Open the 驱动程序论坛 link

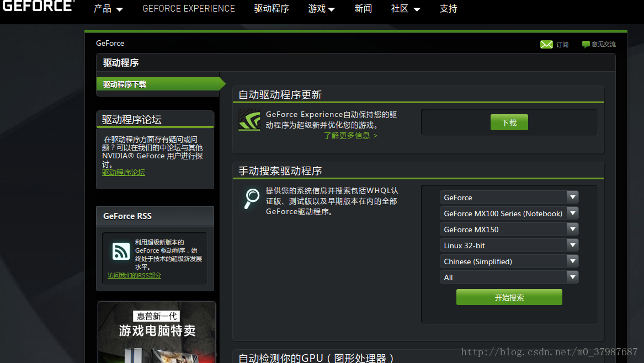(123, 173)
